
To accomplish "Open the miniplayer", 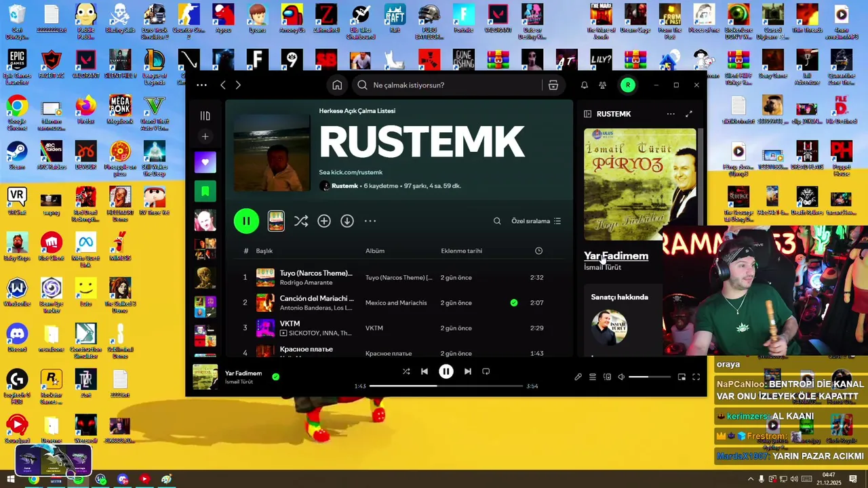I will pyautogui.click(x=682, y=377).
